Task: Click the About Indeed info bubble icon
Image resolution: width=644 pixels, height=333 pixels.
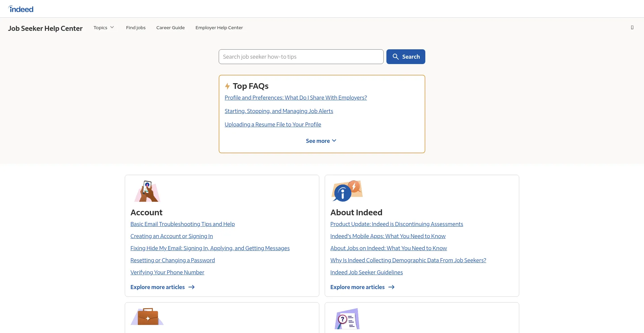Action: [347, 191]
